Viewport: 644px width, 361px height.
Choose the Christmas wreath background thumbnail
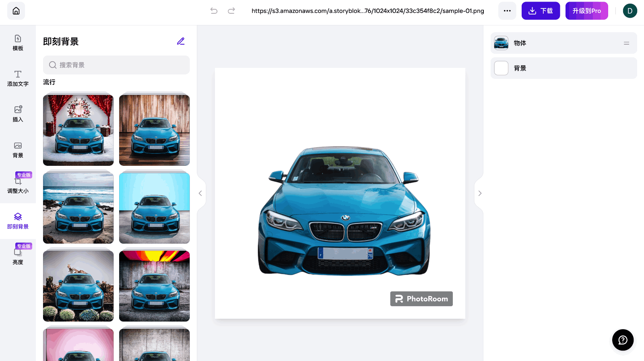coord(78,130)
